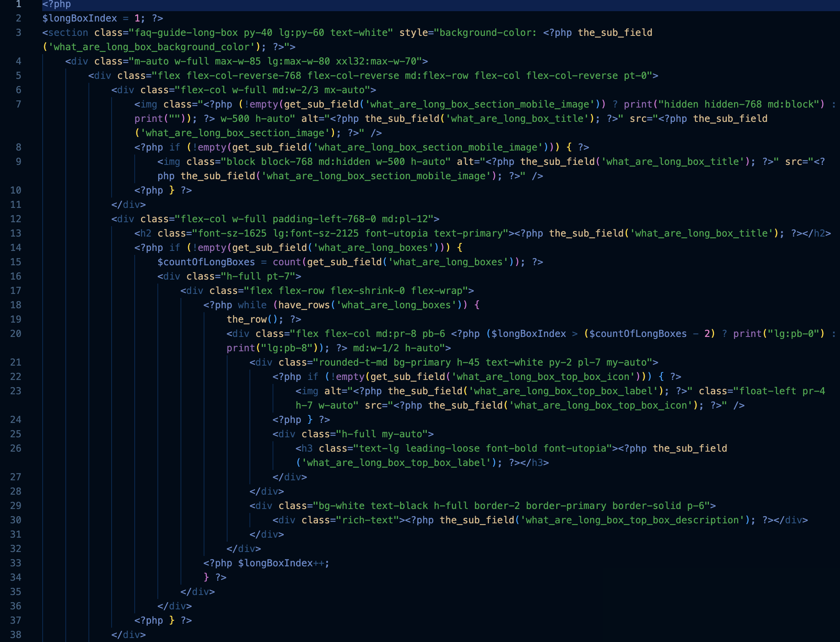Click the padding-left-768-0 class name
The height and width of the screenshot is (642, 840).
[324, 219]
